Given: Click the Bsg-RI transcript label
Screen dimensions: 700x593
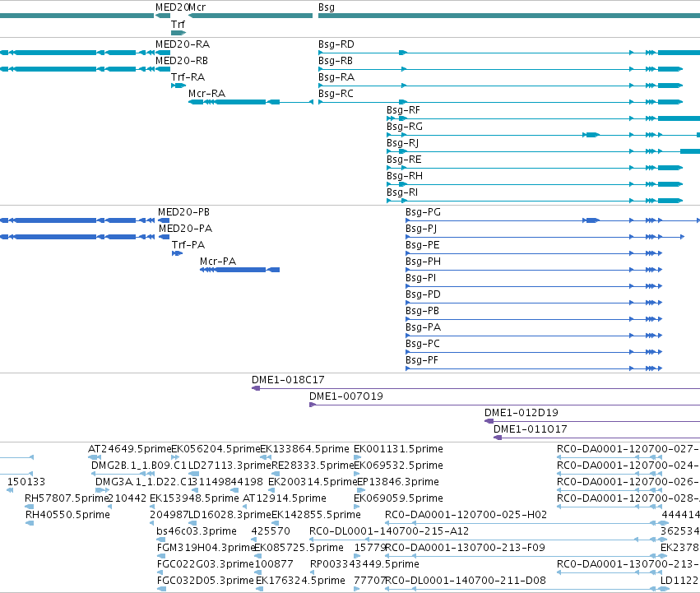Looking at the screenshot, I should pos(402,193).
